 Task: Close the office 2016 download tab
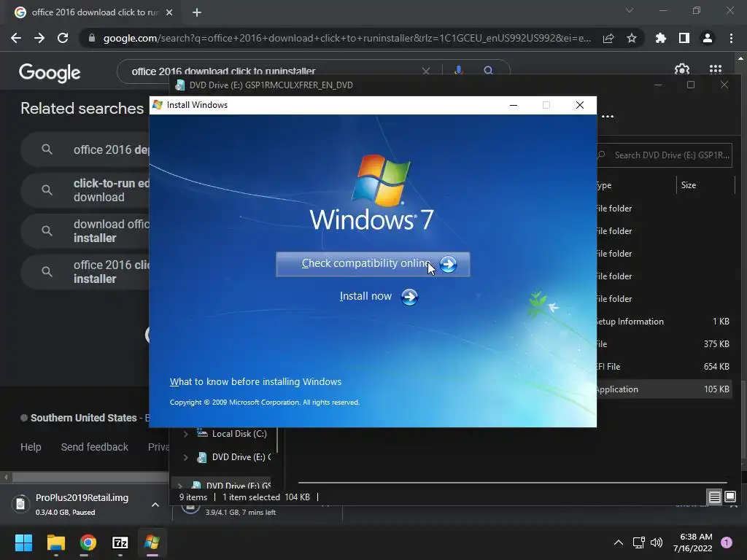pos(169,12)
